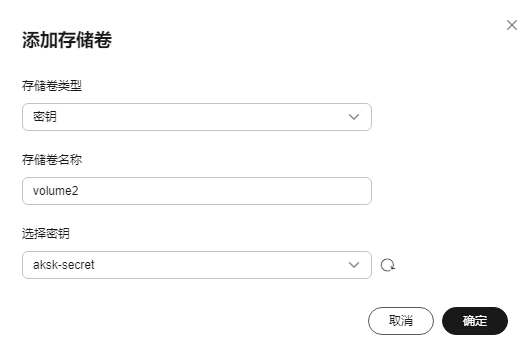Click the 选择密钥 field label
Viewport: 532px width, 362px height.
46,233
